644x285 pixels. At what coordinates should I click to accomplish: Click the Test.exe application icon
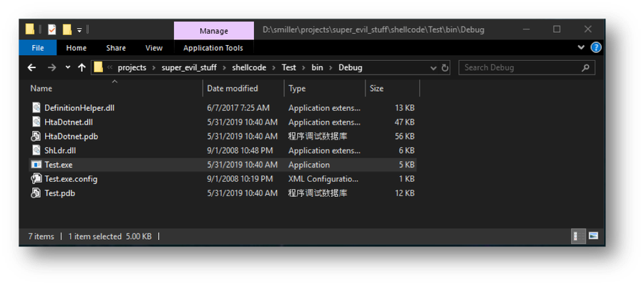pos(37,165)
